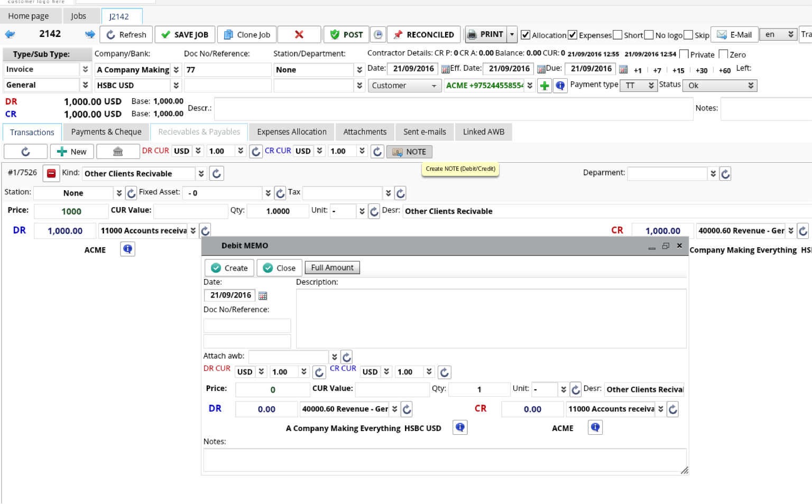
Task: Click info icon below ACME in transaction row
Action: point(127,249)
